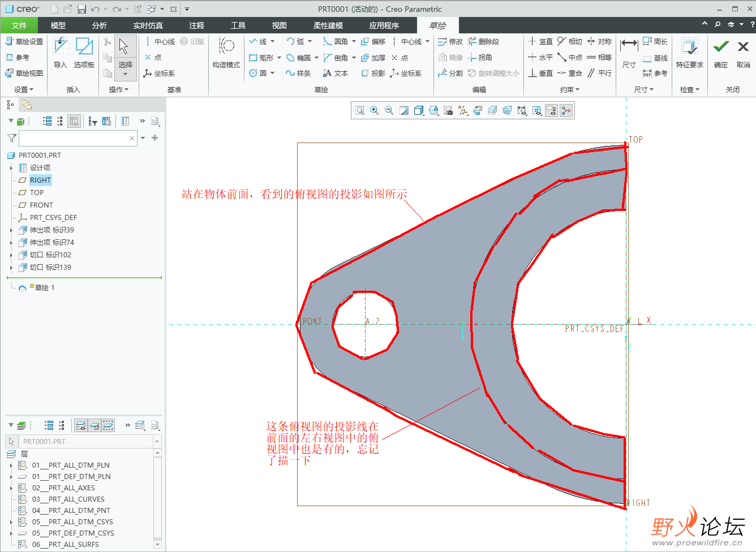Screen dimensions: 756x552
Task: Expand the 设计项 tree node
Action: coord(11,168)
